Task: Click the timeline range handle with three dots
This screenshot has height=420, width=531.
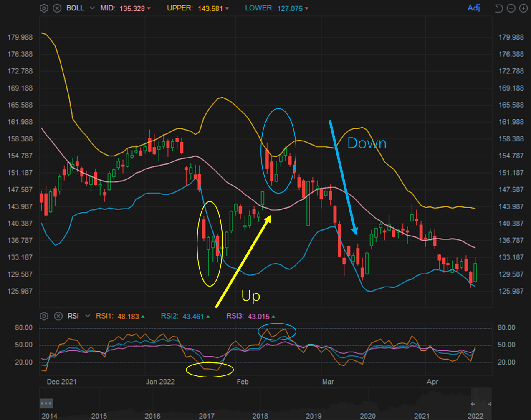Action: coord(46,403)
